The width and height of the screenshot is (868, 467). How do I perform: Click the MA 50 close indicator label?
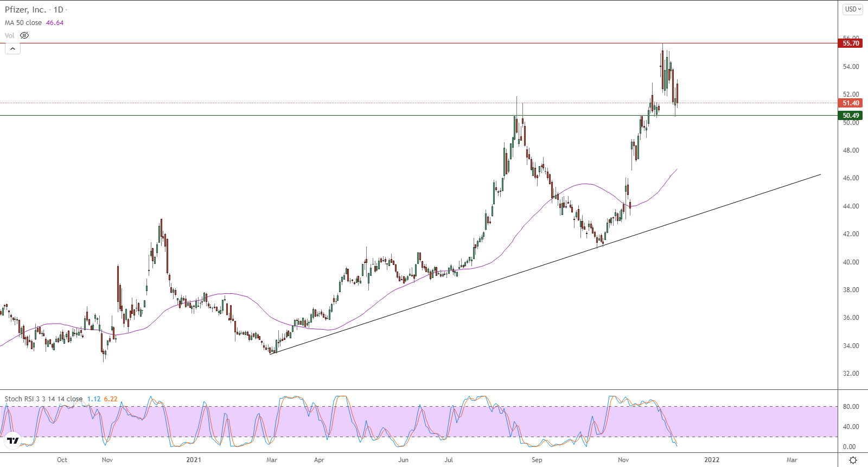[x=23, y=23]
